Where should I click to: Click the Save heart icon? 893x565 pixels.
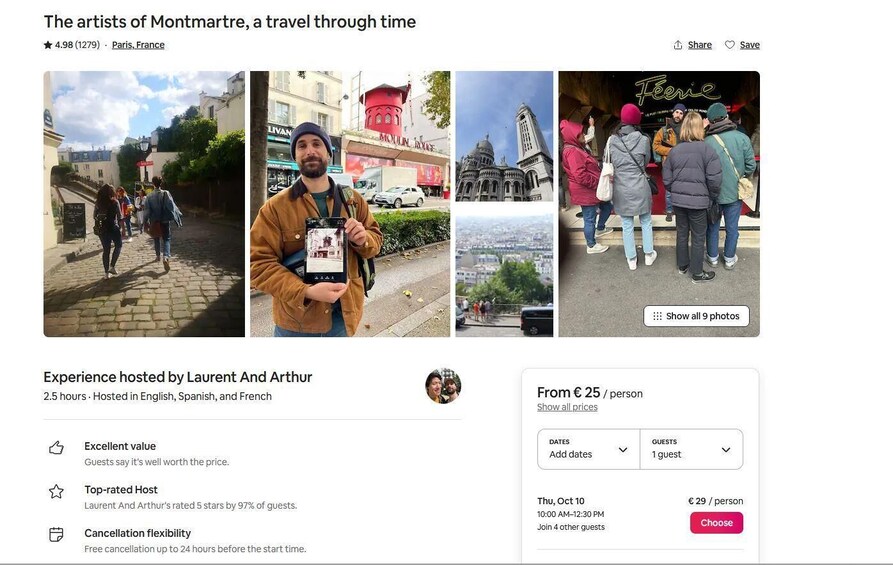(730, 45)
